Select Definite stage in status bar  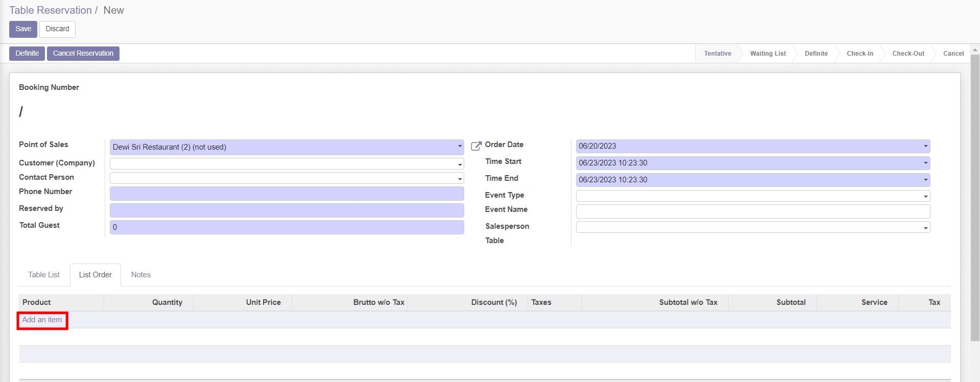click(x=816, y=54)
